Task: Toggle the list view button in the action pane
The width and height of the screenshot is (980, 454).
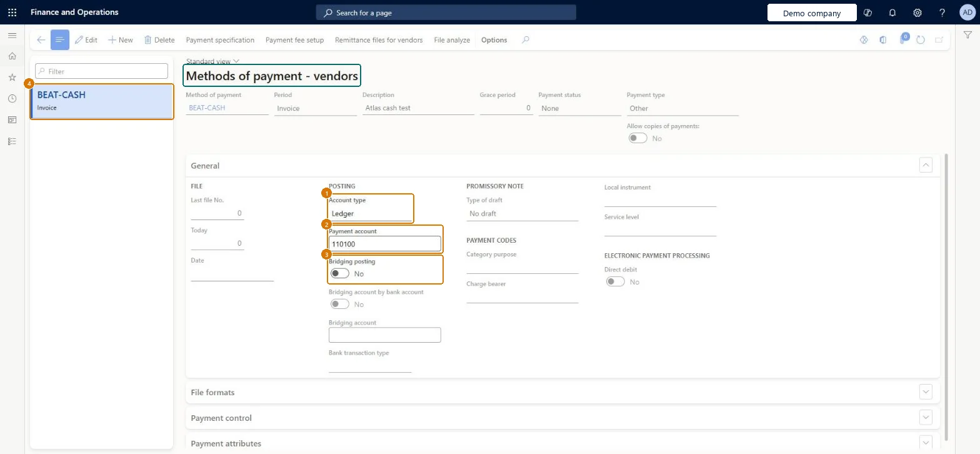Action: 60,40
